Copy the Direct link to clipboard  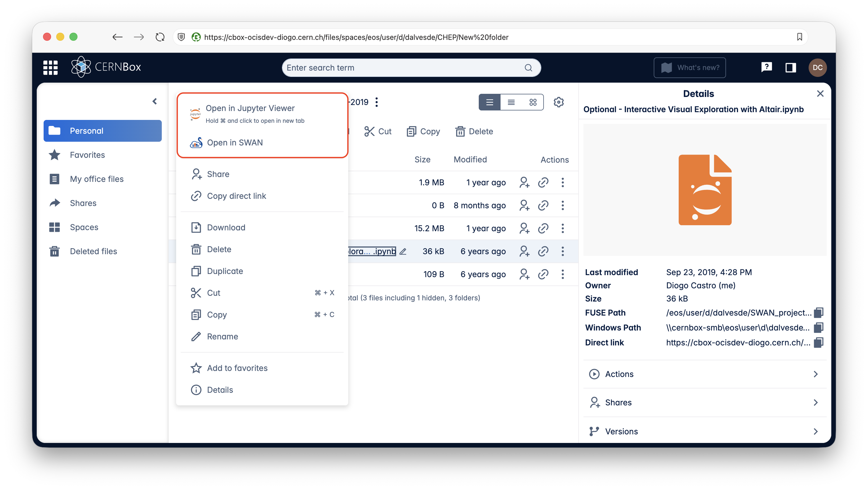[818, 342]
